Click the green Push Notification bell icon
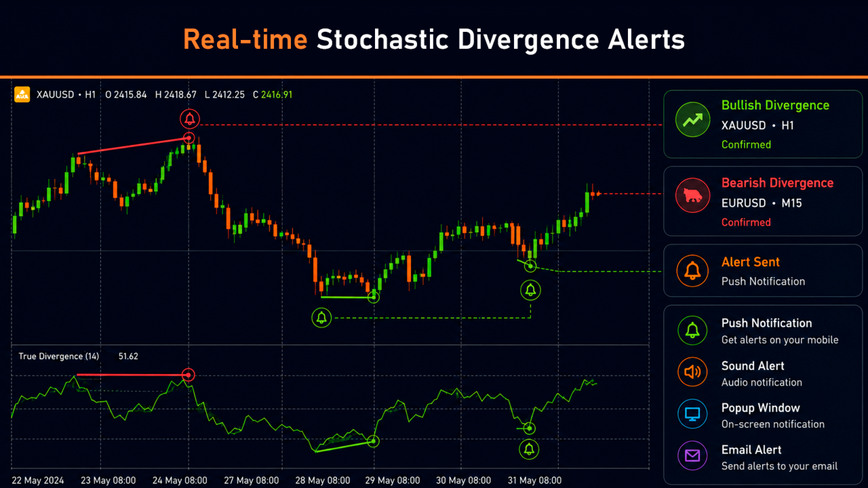This screenshot has width=868, height=488. [692, 331]
